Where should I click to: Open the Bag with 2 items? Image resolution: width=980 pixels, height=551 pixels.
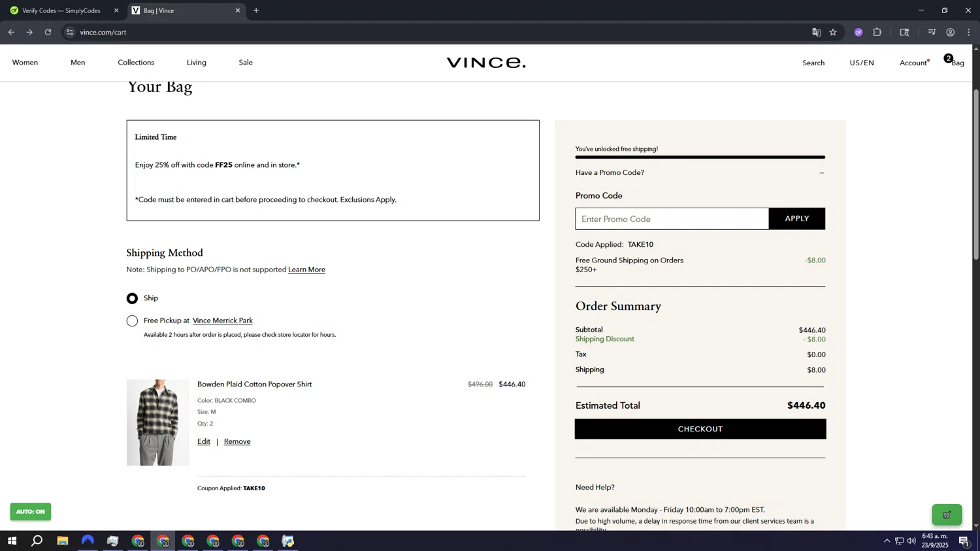point(955,61)
